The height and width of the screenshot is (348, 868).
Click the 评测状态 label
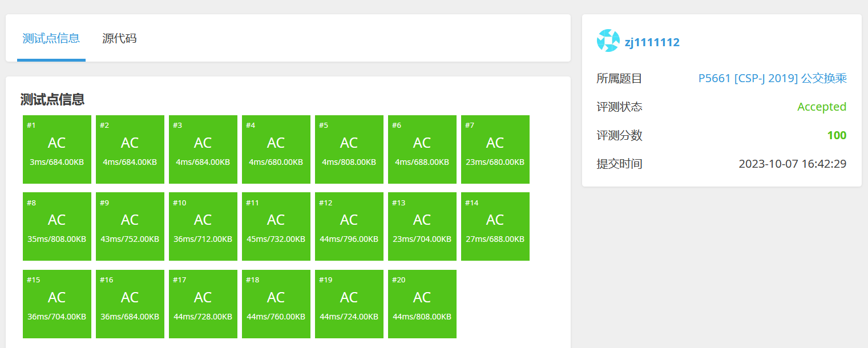point(619,107)
